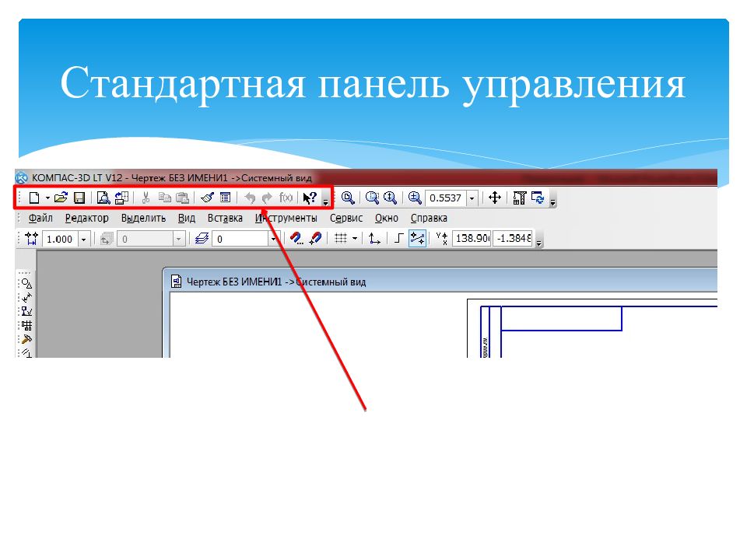
Task: Open the Сервис menu
Action: pyautogui.click(x=346, y=219)
